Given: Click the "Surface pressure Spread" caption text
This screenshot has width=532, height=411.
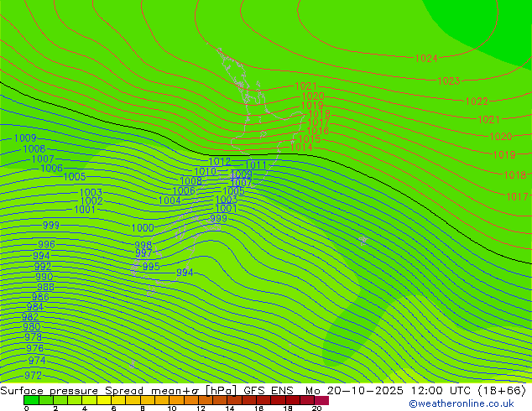Looking at the screenshot, I should [x=72, y=391].
